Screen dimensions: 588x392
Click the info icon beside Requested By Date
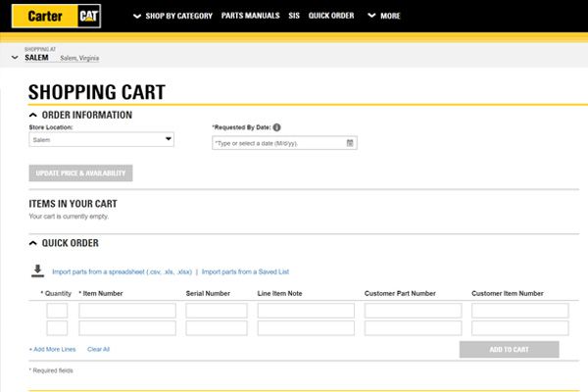(x=277, y=127)
